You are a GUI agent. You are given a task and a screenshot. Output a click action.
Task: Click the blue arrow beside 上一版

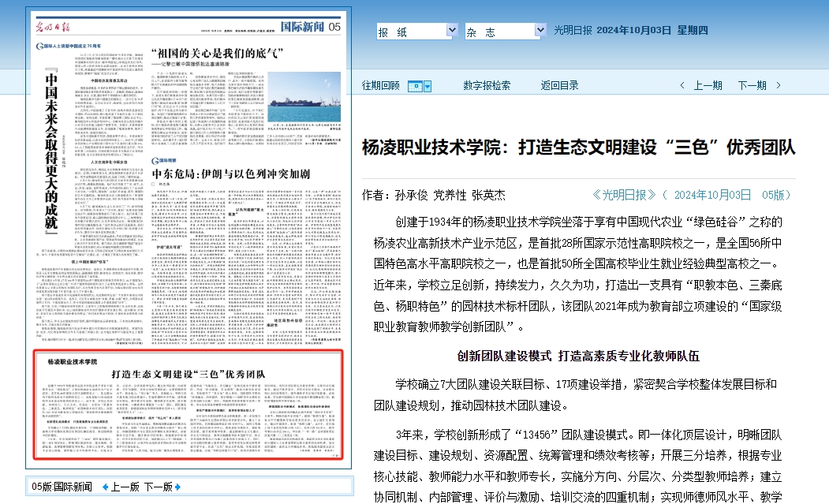click(x=106, y=487)
